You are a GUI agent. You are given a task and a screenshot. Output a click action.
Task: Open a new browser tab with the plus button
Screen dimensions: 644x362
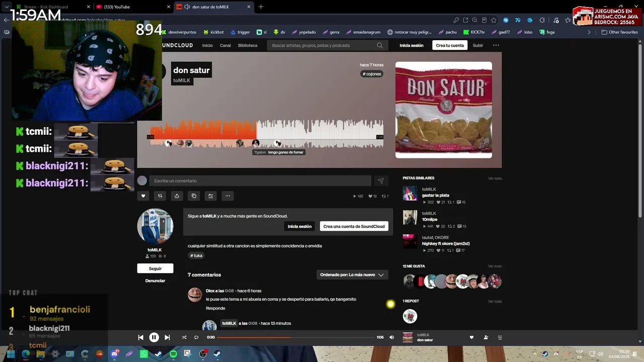(261, 7)
